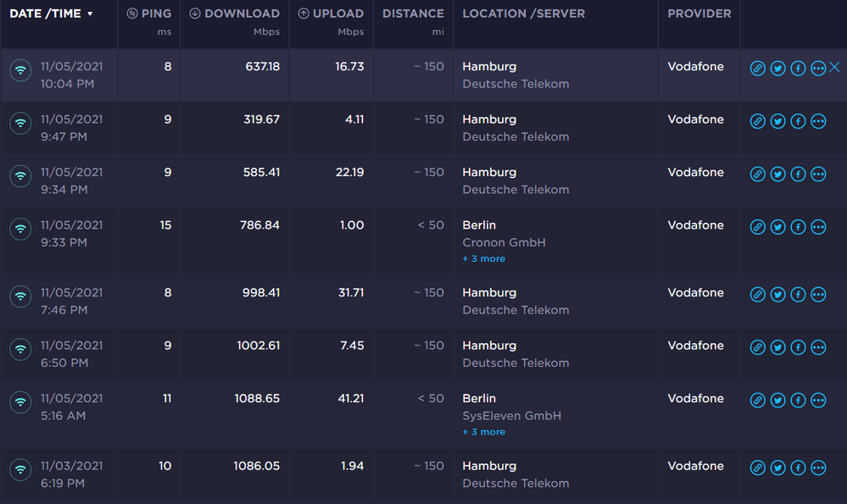Sort by the Ping column header
The image size is (847, 504).
click(x=149, y=14)
